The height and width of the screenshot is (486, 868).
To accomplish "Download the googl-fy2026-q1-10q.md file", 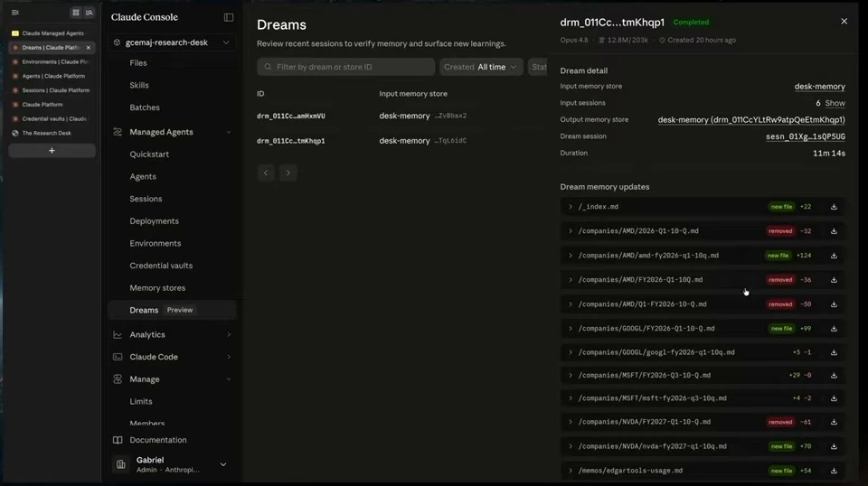I will pos(834,352).
